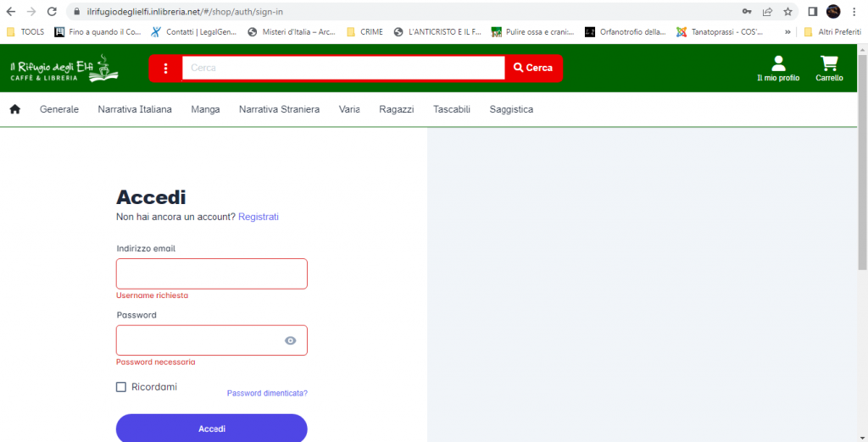The width and height of the screenshot is (868, 442).
Task: Click the purple Accedi button
Action: (211, 428)
